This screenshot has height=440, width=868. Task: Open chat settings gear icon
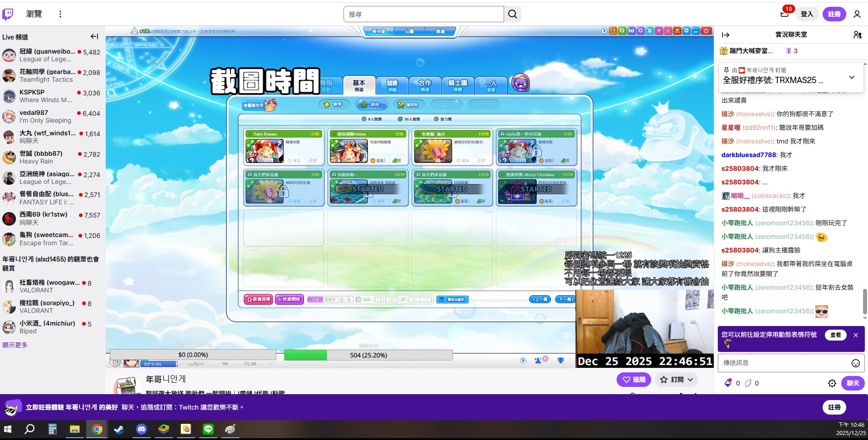[x=832, y=383]
